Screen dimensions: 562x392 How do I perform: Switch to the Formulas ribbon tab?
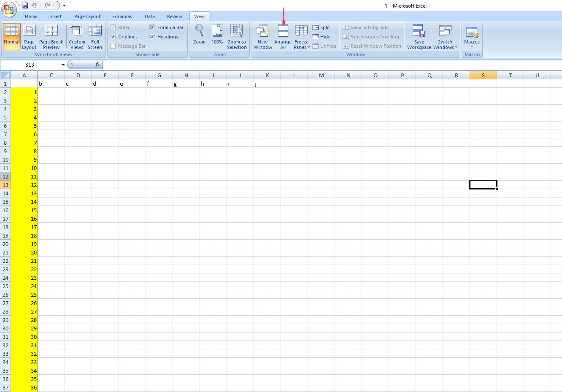[x=122, y=16]
